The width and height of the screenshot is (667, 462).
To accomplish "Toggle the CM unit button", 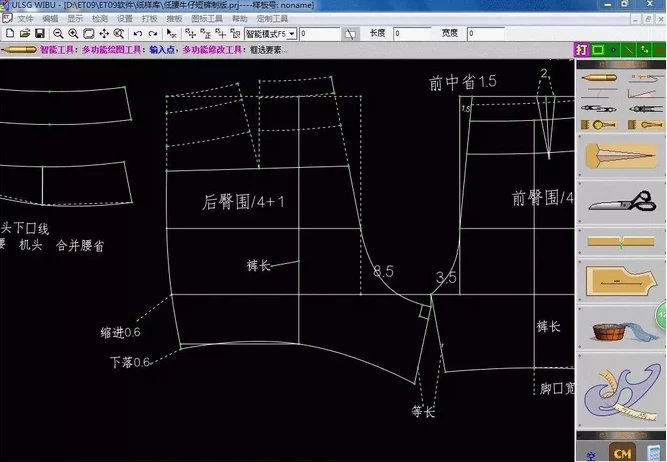I will pos(622,453).
